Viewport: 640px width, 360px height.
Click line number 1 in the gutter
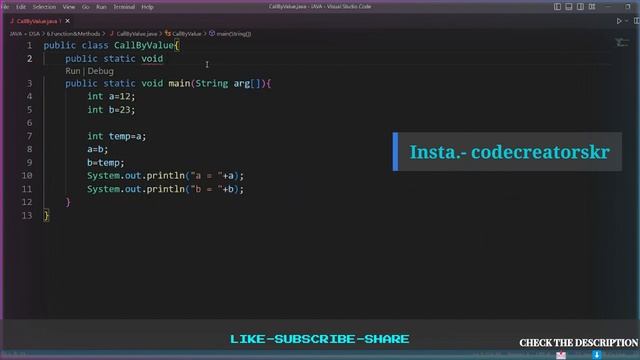(29, 45)
